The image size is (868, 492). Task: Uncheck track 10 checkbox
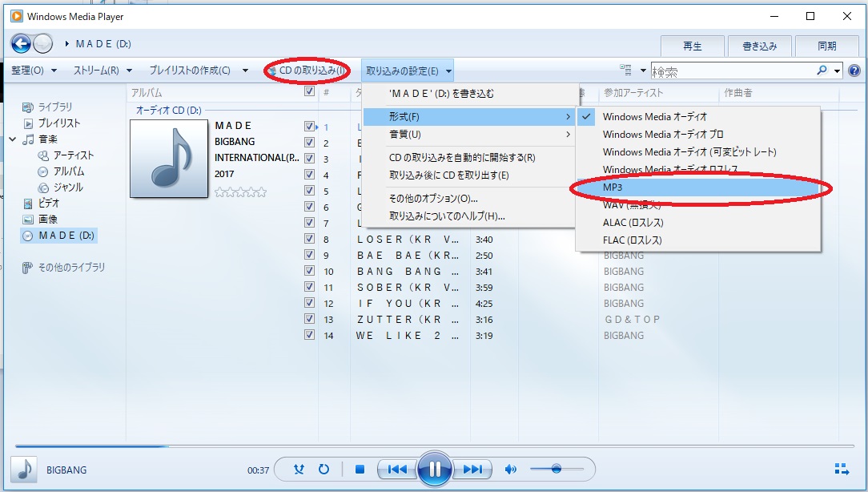309,271
